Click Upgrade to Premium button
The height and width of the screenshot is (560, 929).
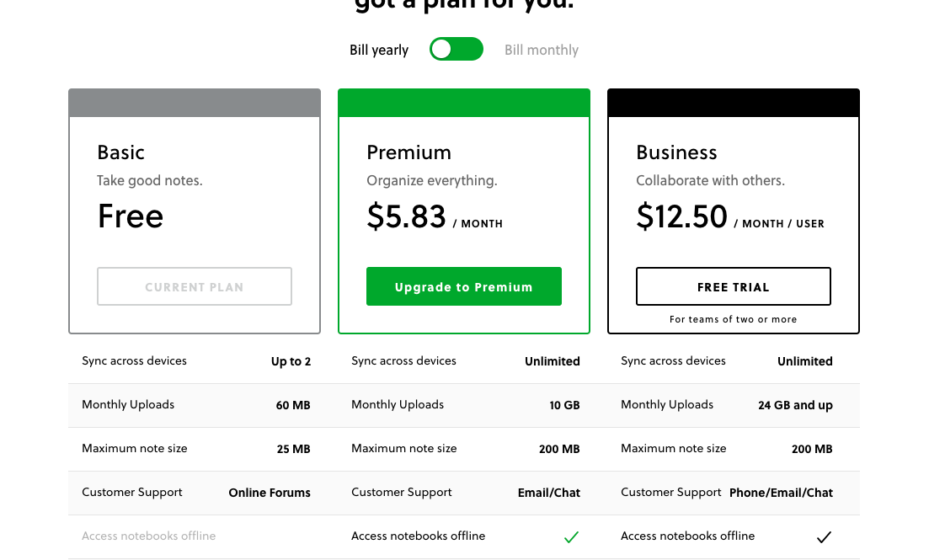click(463, 287)
